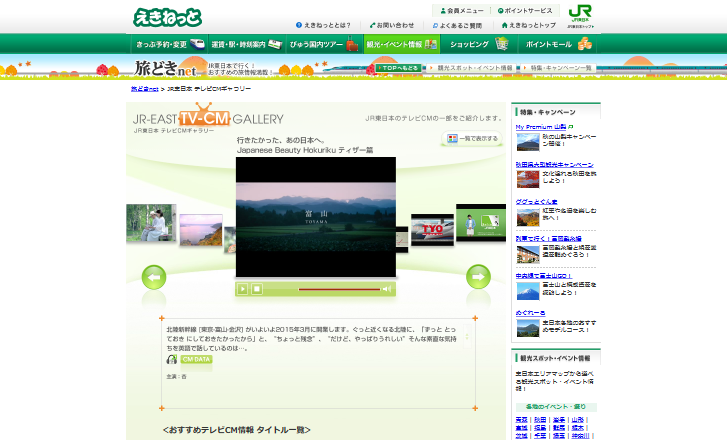Open ポイントモール menu tab
Image resolution: width=727 pixels, height=440 pixels.
pyautogui.click(x=557, y=44)
